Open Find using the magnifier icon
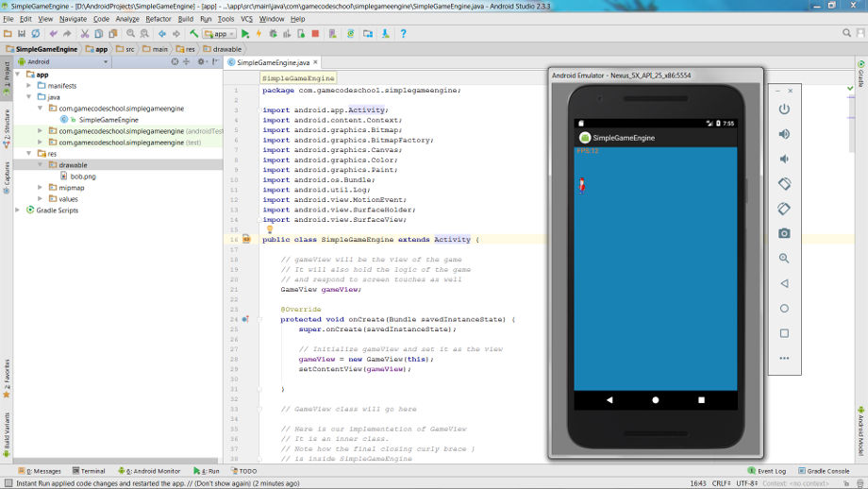This screenshot has height=489, width=868. point(130,34)
